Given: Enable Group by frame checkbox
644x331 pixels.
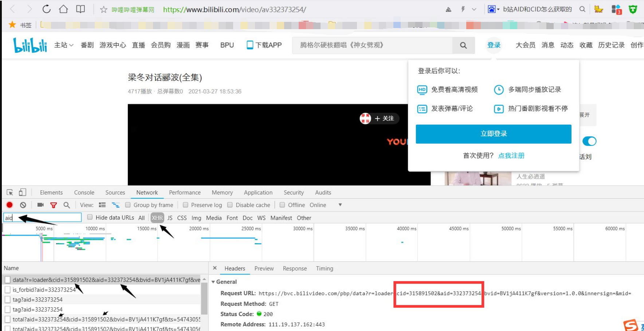Looking at the screenshot, I should [x=128, y=205].
